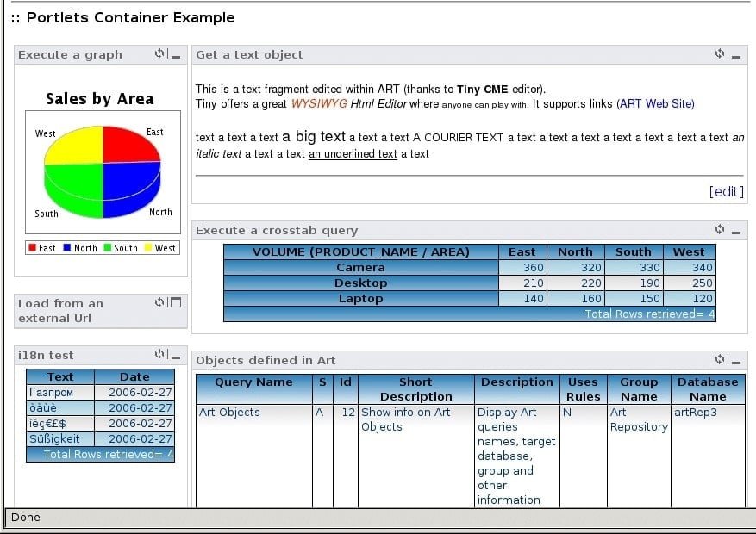Expand the Load from an external Url portlet
This screenshot has width=756, height=534.
tap(176, 302)
